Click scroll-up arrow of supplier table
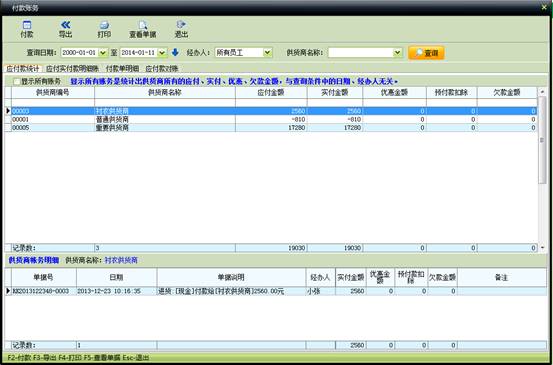This screenshot has height=365, width=553. [x=542, y=92]
